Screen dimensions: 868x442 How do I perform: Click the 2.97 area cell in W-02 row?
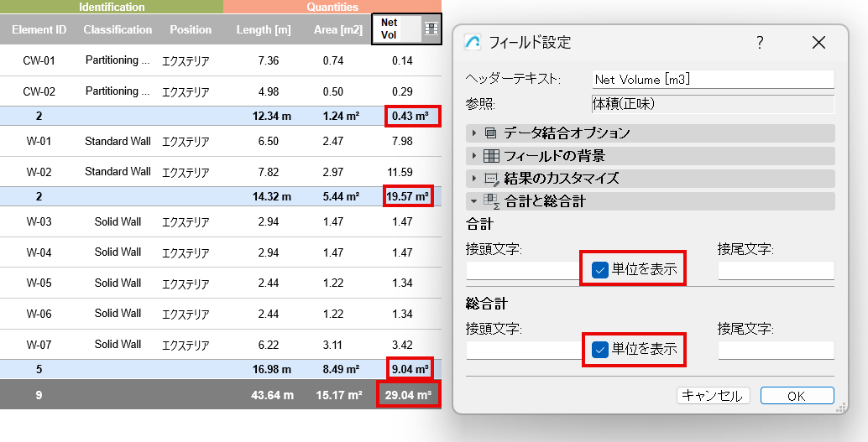pos(333,172)
